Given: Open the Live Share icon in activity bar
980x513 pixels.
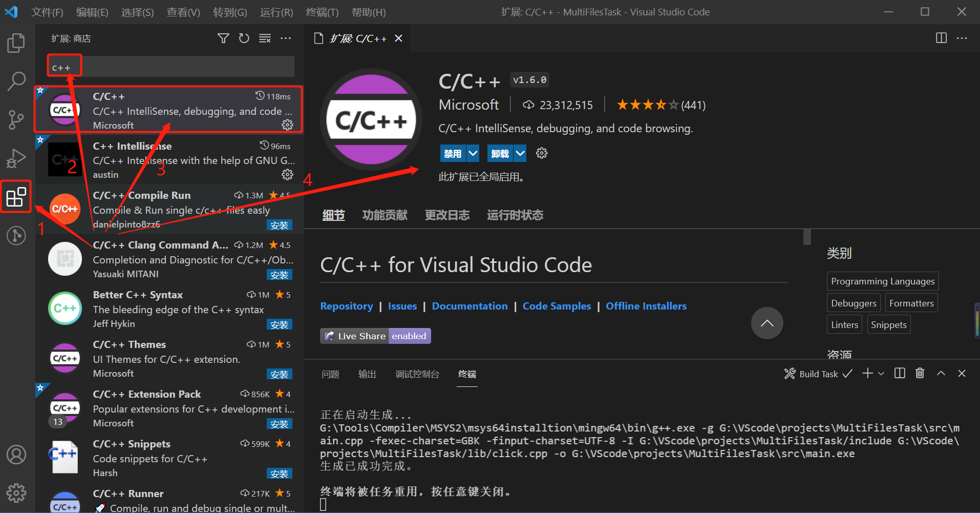Looking at the screenshot, I should [16, 236].
